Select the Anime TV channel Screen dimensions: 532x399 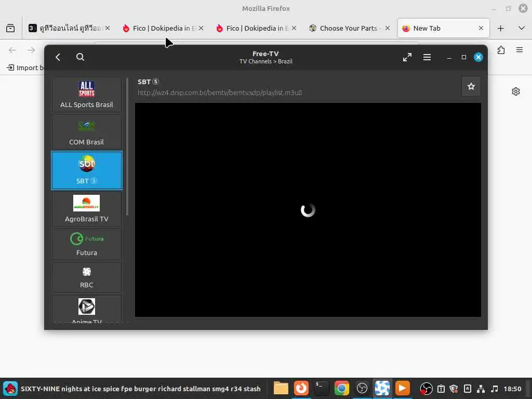point(87,309)
